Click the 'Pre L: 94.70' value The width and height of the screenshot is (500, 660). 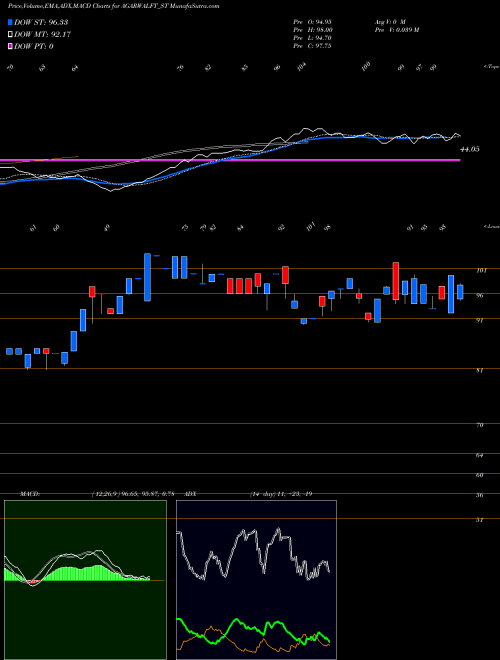(x=313, y=38)
